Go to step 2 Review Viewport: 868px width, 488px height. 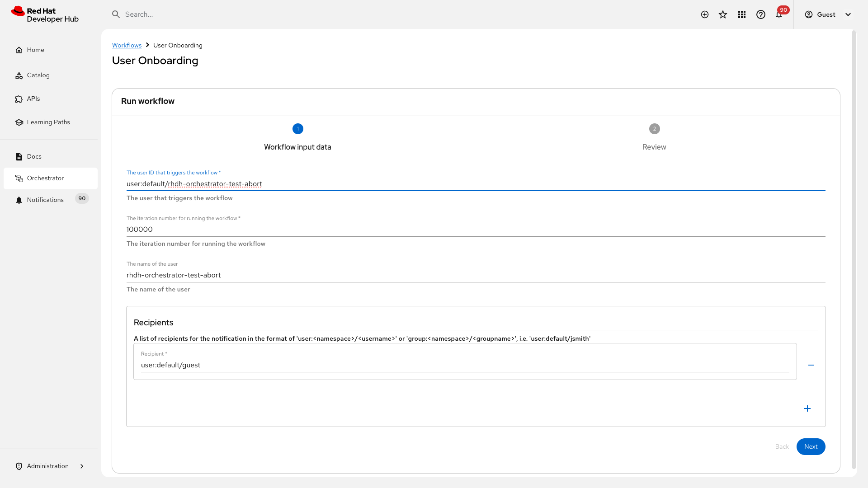coord(654,129)
